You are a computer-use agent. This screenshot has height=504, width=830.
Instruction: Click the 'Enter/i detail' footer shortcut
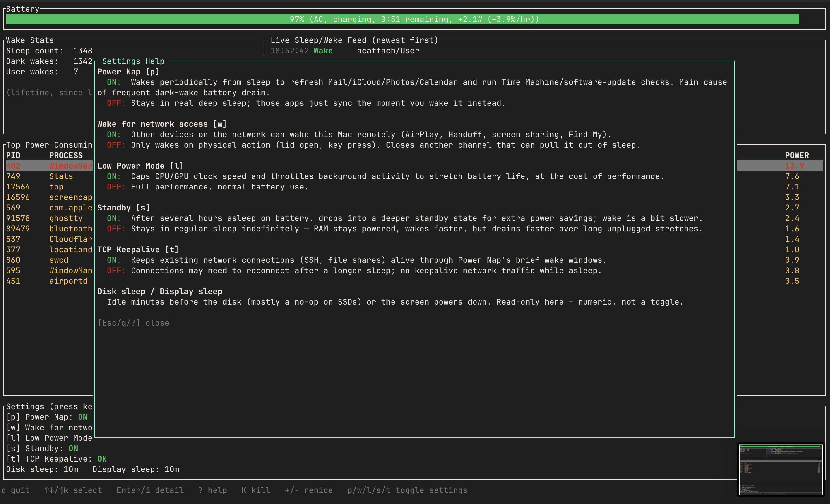[x=150, y=490]
